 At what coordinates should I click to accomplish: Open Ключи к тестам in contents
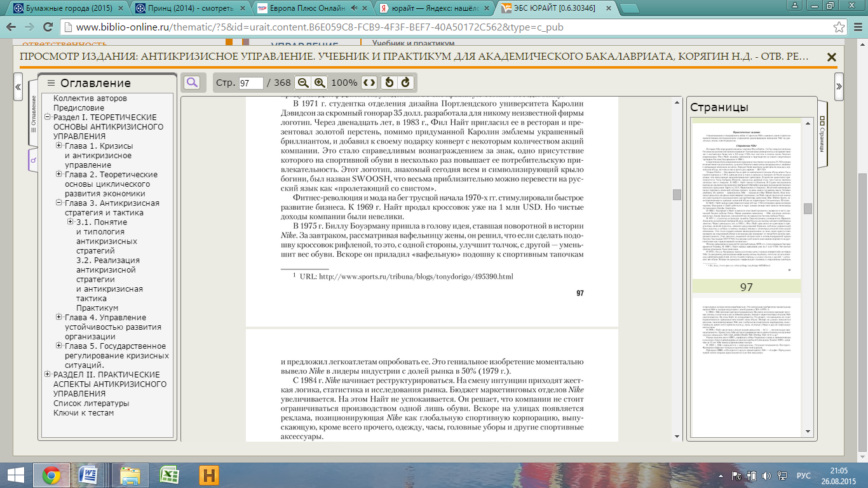pyautogui.click(x=84, y=413)
